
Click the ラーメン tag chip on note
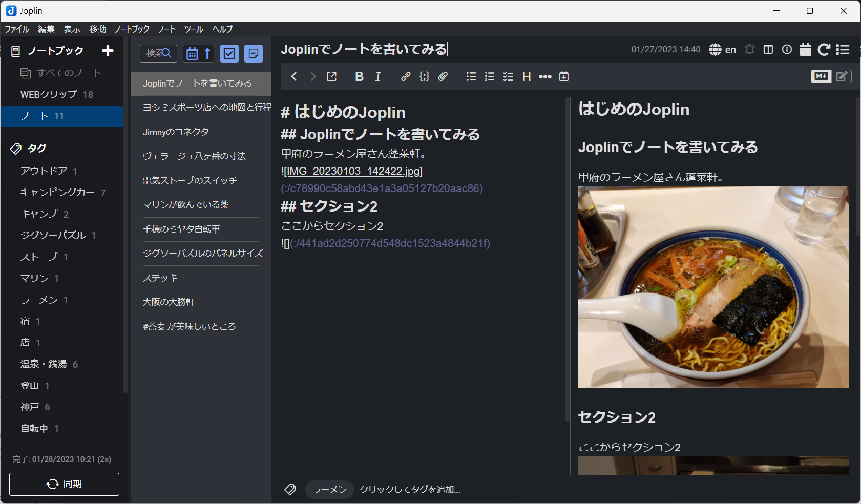(329, 490)
